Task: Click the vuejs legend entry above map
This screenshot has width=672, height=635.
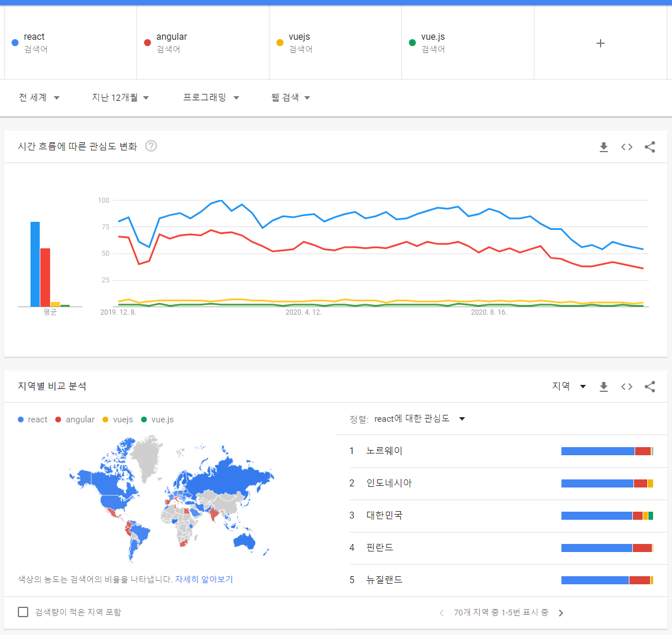Action: pos(118,419)
